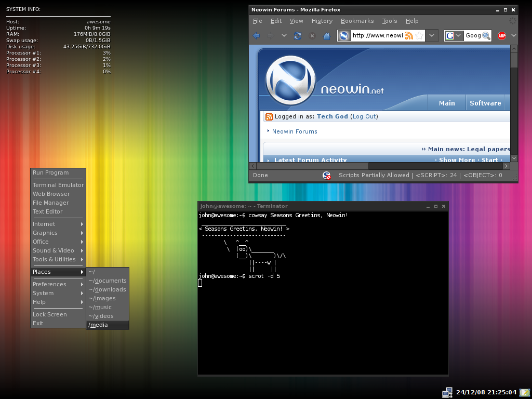Screen dimensions: 532x399
Task: Open the Bookmarks menu in Firefox
Action: (357, 21)
